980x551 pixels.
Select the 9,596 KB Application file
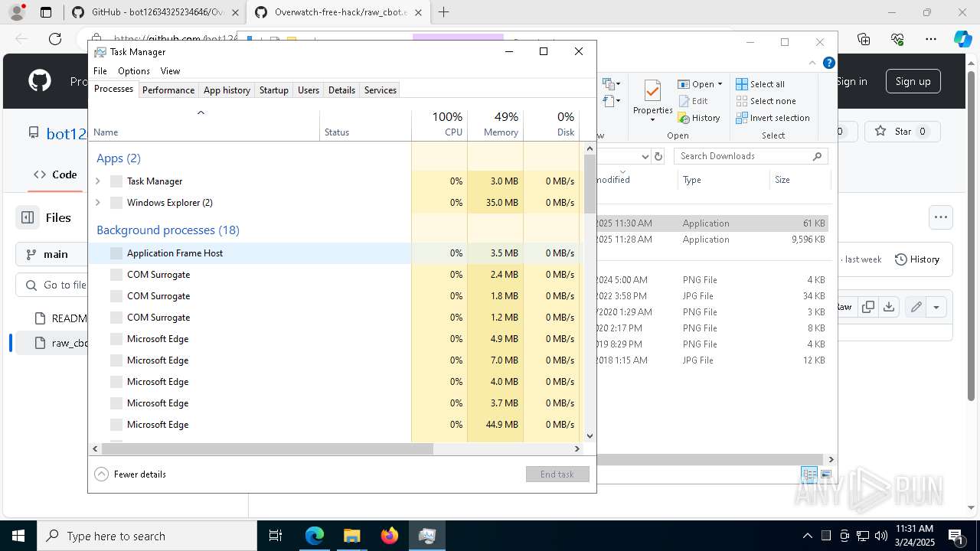coord(714,240)
